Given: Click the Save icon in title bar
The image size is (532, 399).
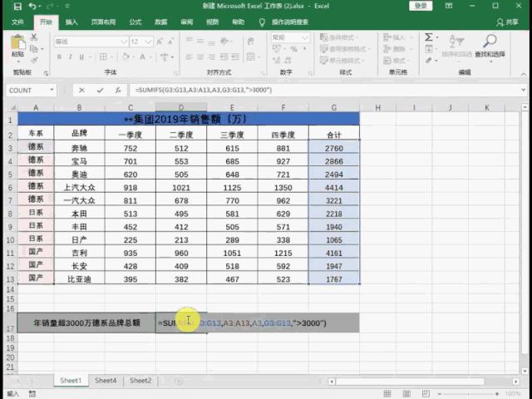Looking at the screenshot, I should tap(17, 6).
